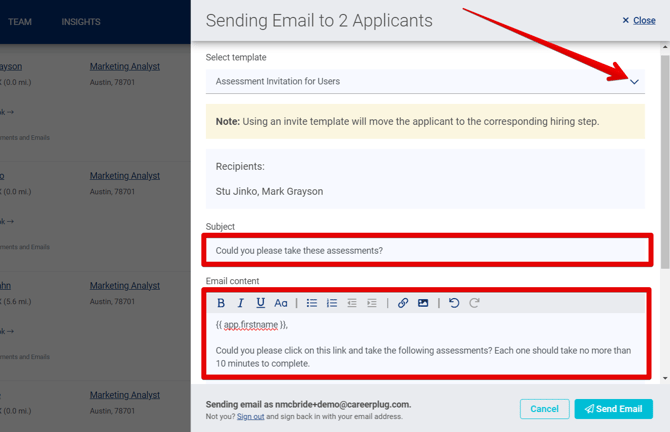Screen dimensions: 670x432
Task: Select 'Assessment Invitation for Users' template text
Action: pyautogui.click(x=278, y=81)
